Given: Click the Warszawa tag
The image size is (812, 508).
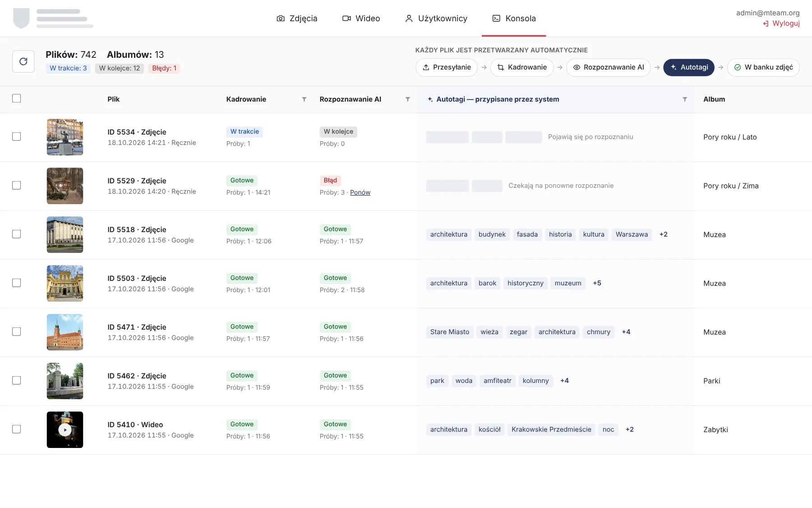Looking at the screenshot, I should point(632,234).
